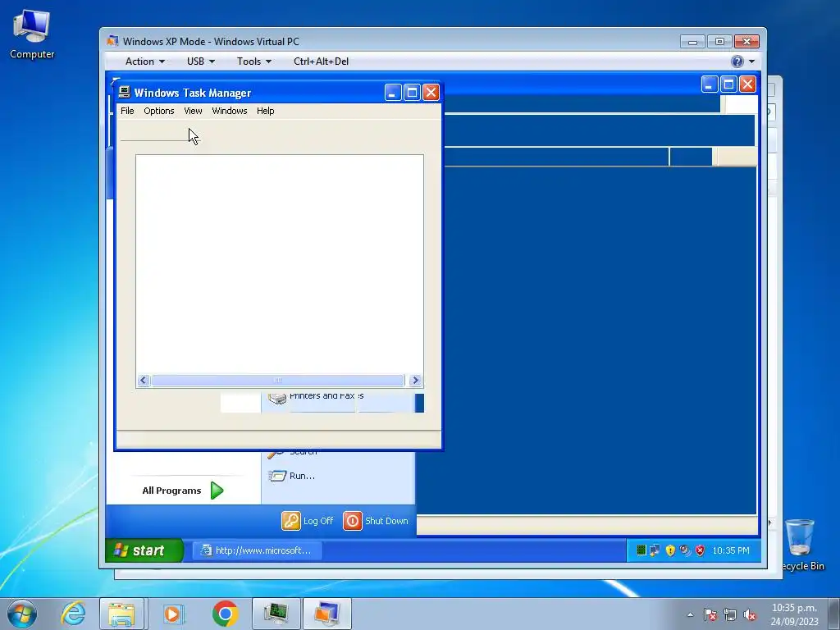
Task: Click the Windows XP Mode title bar icon
Action: [112, 41]
